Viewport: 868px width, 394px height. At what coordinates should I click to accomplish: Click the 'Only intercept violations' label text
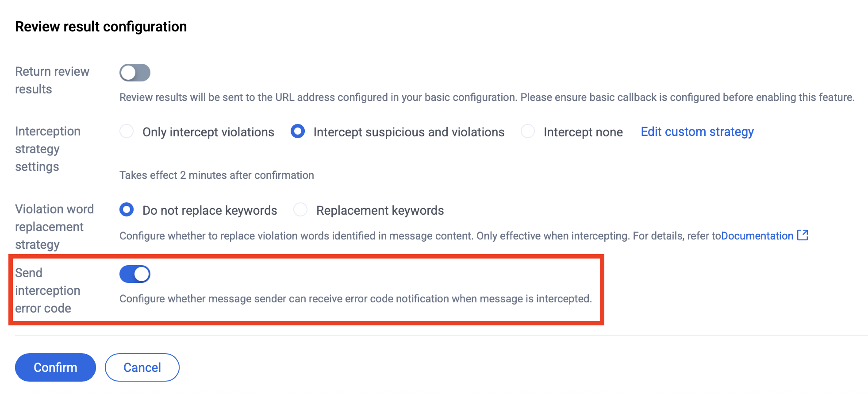208,132
